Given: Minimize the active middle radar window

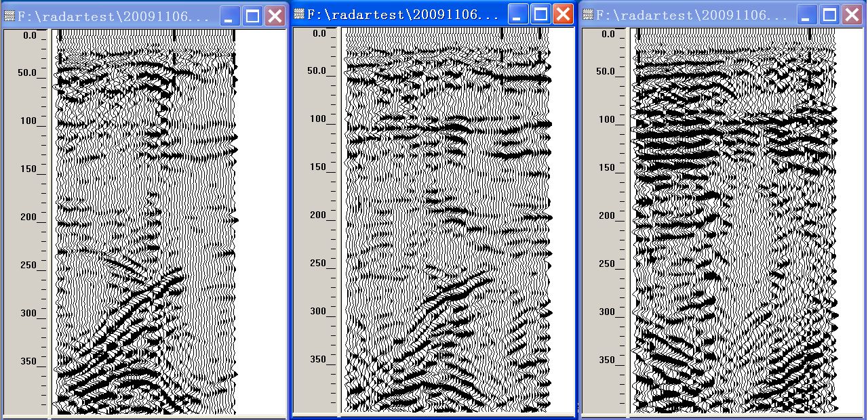Looking at the screenshot, I should pos(519,14).
